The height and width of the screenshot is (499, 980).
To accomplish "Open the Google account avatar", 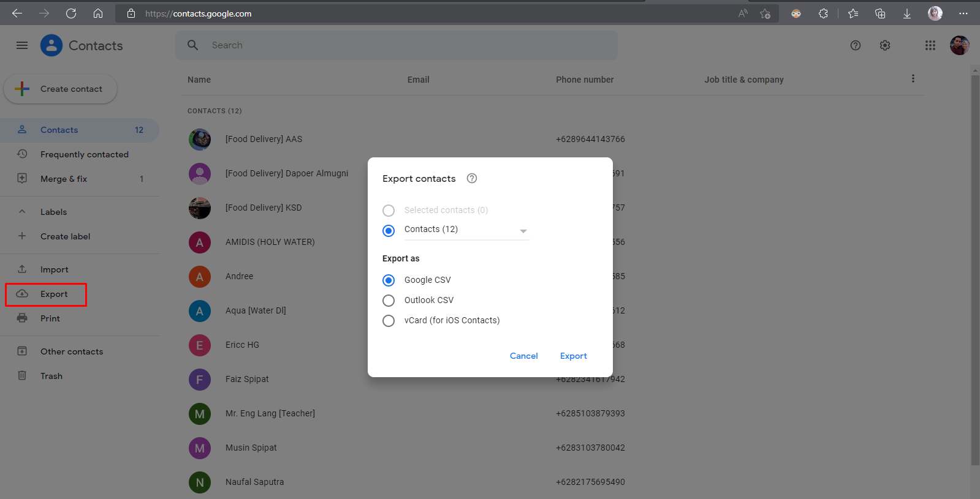I will coord(960,45).
